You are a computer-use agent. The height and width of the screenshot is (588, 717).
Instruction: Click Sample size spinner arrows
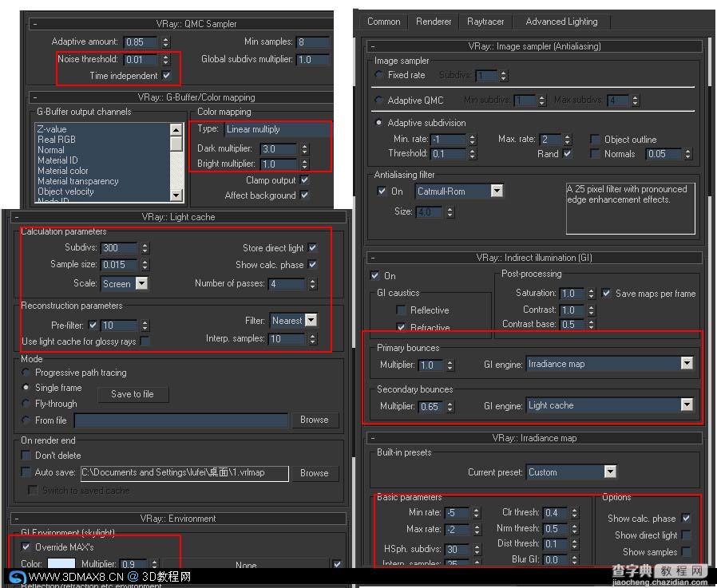(x=145, y=265)
